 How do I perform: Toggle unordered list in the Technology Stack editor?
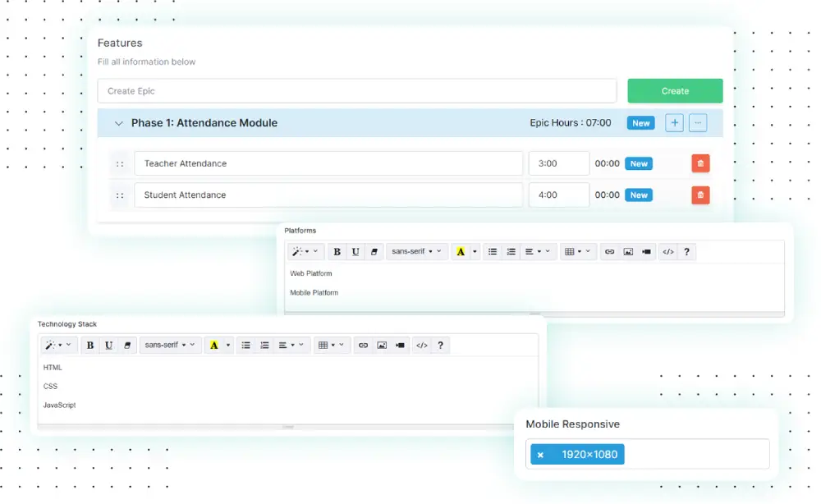pos(245,346)
